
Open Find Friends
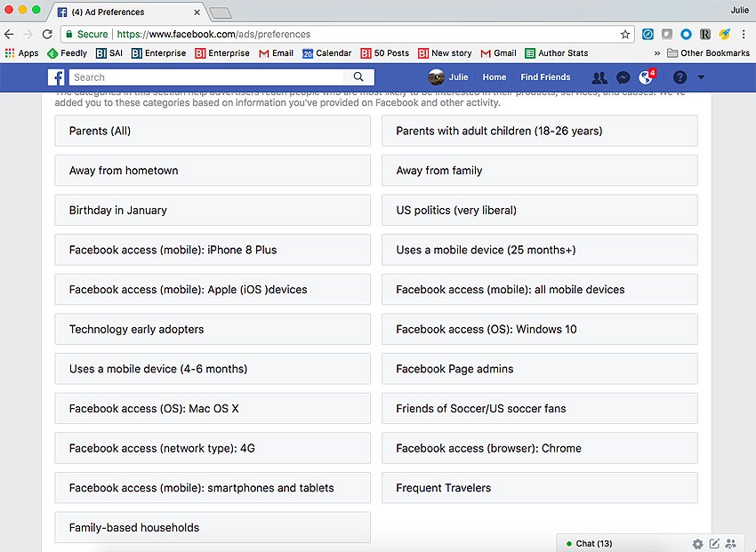[545, 77]
